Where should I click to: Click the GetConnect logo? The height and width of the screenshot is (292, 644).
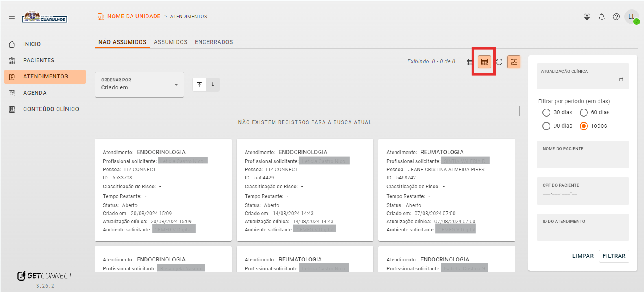coord(45,276)
